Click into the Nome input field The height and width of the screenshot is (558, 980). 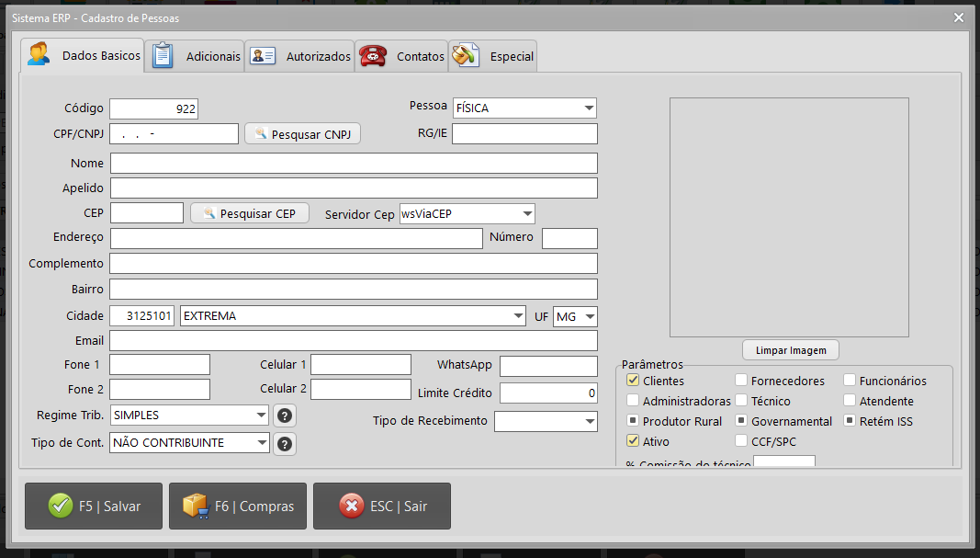click(x=354, y=164)
